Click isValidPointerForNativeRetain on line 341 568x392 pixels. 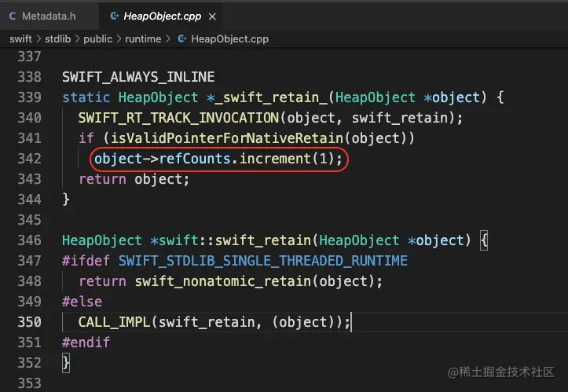pyautogui.click(x=227, y=138)
